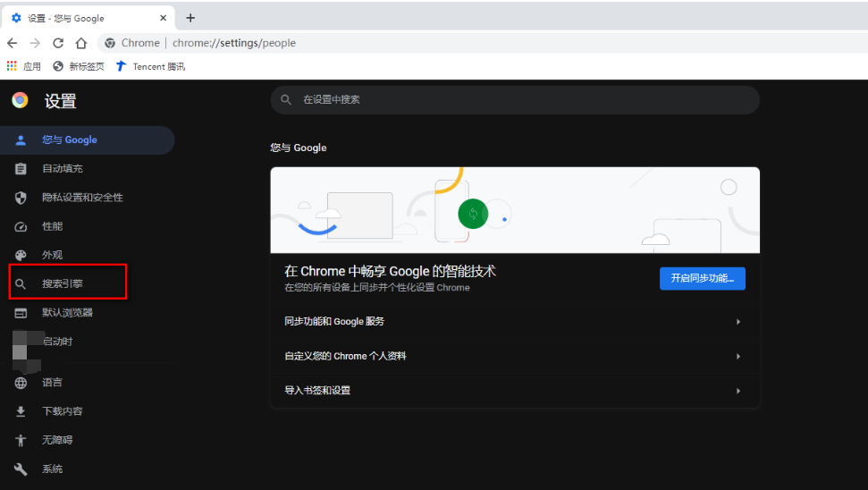Image resolution: width=868 pixels, height=490 pixels.
Task: Click the browser forward arrow
Action: pos(35,43)
